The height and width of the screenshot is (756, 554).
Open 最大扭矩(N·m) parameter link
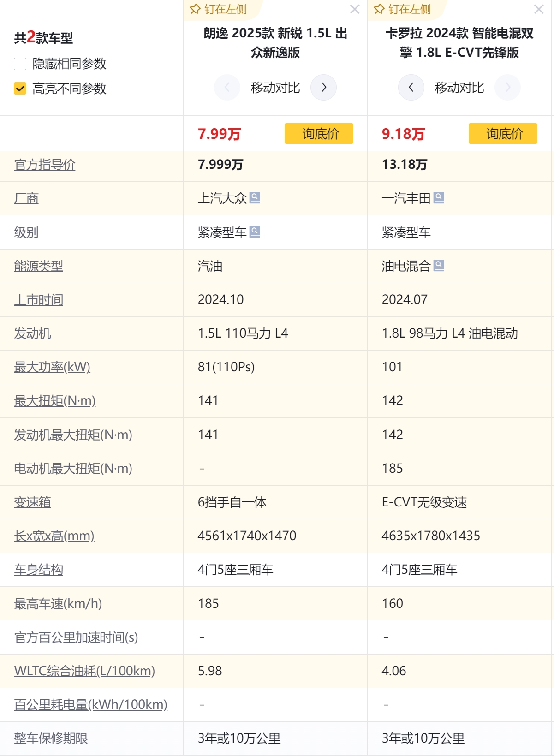55,401
